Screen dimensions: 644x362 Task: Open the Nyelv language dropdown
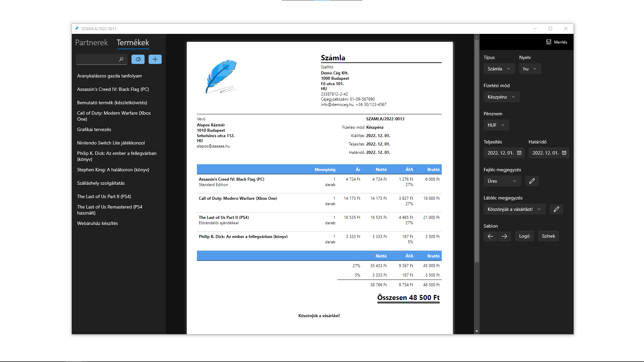(530, 69)
